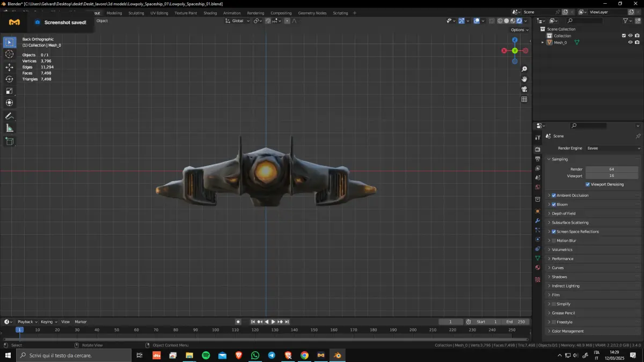Switch to the Shading workspace tab

210,13
